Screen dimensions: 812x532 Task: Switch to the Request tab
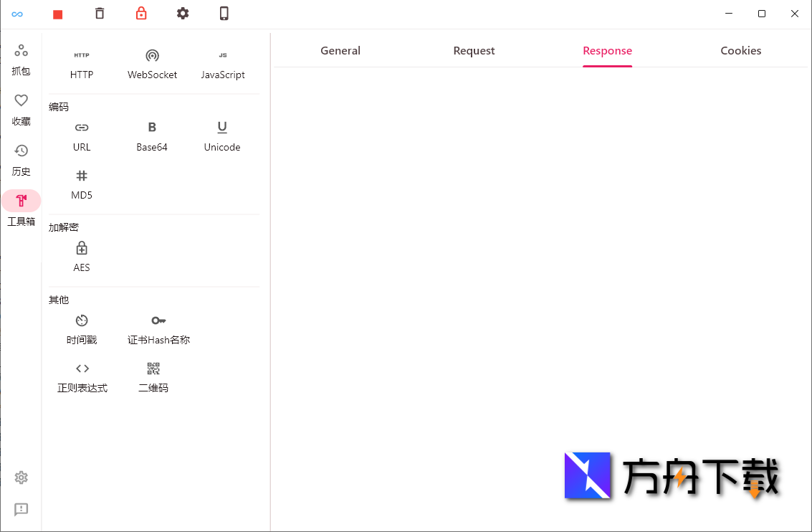[x=474, y=50]
